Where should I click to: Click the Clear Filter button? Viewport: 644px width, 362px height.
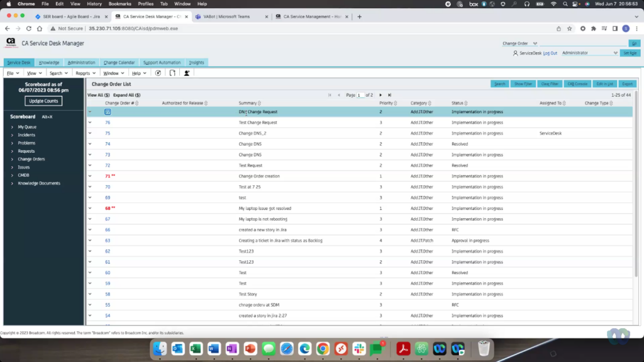tap(550, 84)
